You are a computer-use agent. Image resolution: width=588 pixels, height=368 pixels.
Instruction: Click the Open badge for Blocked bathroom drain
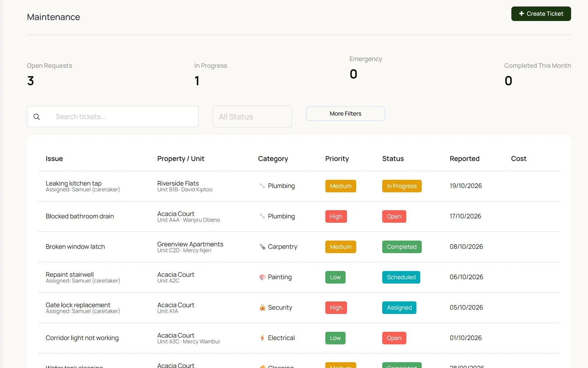tap(394, 216)
